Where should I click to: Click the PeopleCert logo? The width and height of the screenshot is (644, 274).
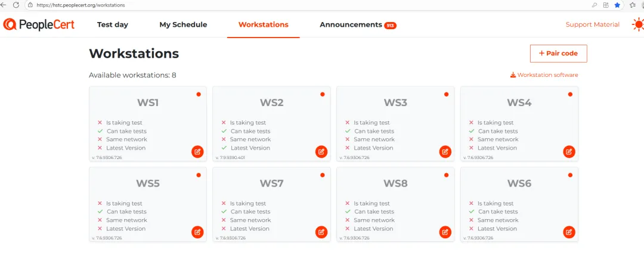pos(40,24)
